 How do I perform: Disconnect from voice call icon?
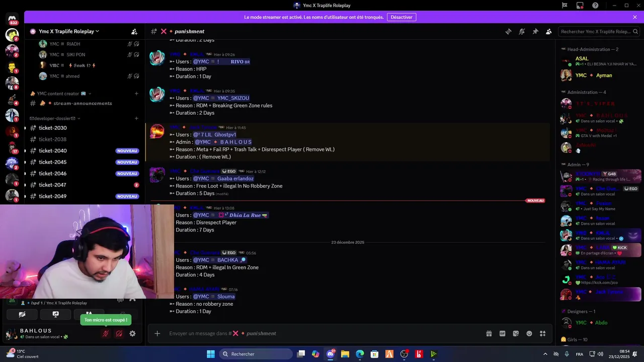click(132, 299)
